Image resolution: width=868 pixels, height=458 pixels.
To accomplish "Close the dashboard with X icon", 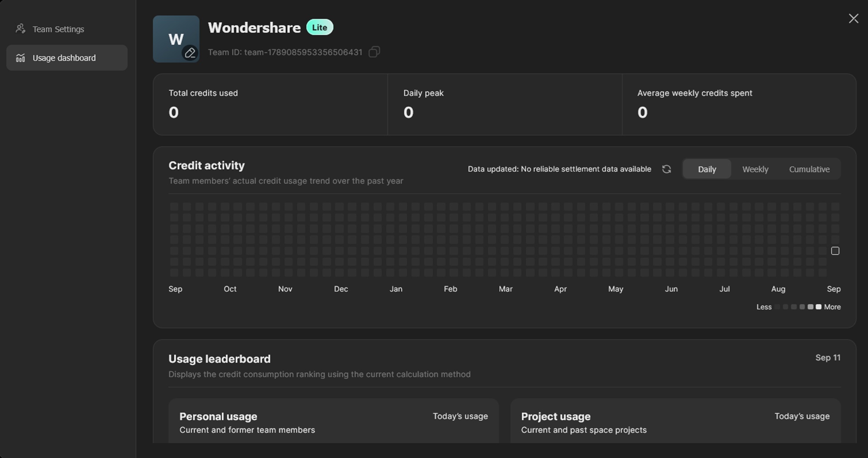I will tap(853, 19).
